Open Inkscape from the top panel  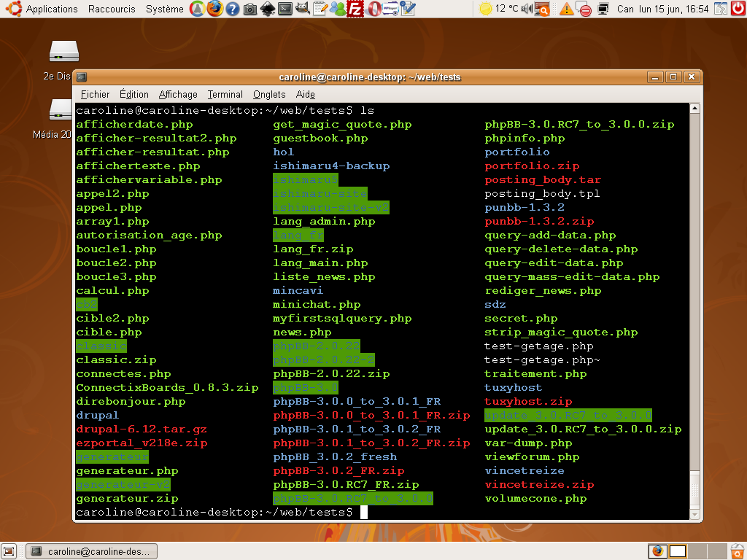click(x=267, y=9)
